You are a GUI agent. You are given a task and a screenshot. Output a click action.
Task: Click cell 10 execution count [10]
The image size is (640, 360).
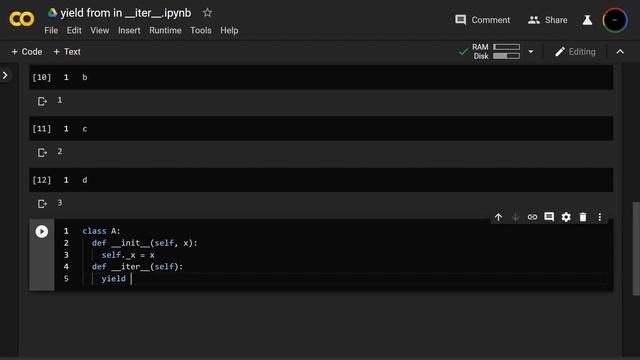[x=42, y=78]
